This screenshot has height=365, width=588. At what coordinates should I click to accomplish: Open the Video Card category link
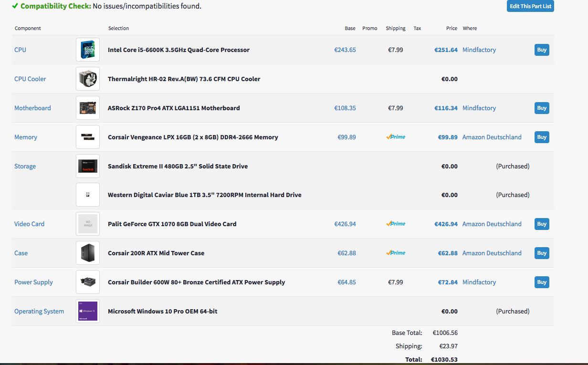pos(30,224)
